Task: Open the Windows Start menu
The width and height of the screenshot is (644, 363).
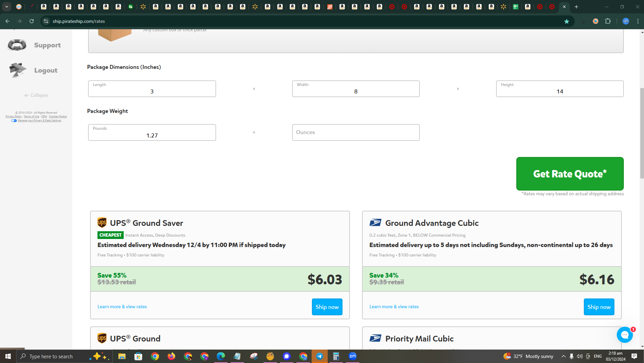Action: [x=8, y=356]
